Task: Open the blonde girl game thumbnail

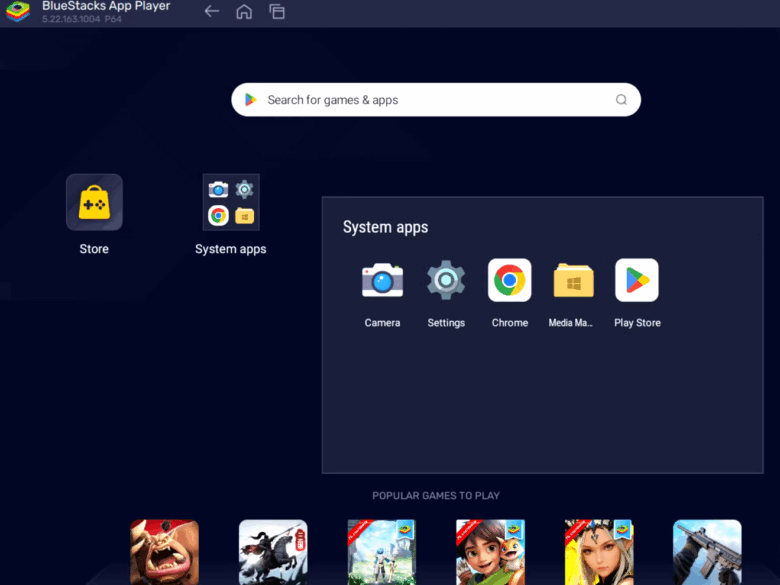Action: point(598,551)
